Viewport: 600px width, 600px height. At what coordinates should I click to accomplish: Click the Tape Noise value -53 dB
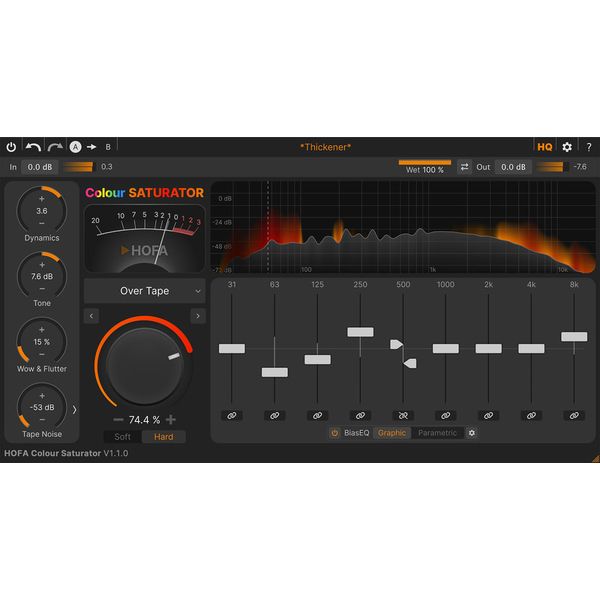pos(42,408)
